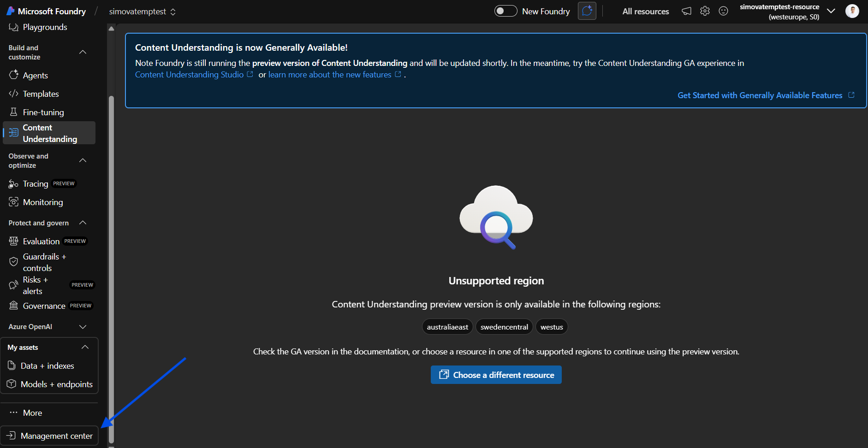The image size is (868, 448).
Task: Click the More ellipsis icon
Action: pyautogui.click(x=13, y=413)
